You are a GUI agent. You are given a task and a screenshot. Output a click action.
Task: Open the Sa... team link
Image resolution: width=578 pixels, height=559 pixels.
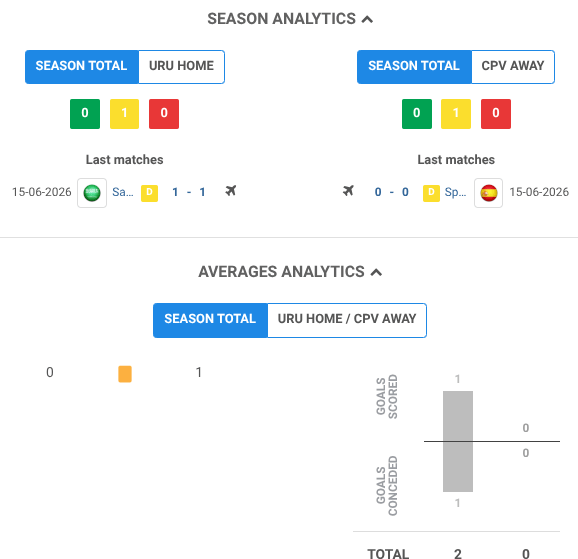click(x=123, y=192)
